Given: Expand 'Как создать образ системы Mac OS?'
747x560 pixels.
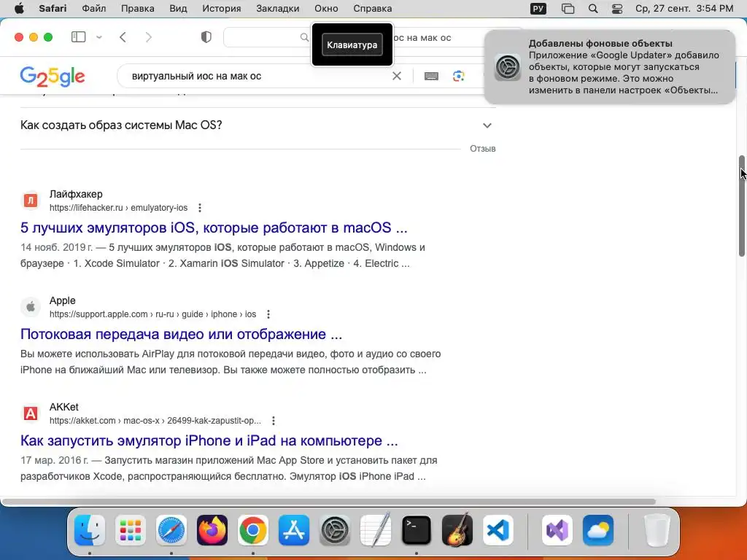Looking at the screenshot, I should tap(258, 125).
